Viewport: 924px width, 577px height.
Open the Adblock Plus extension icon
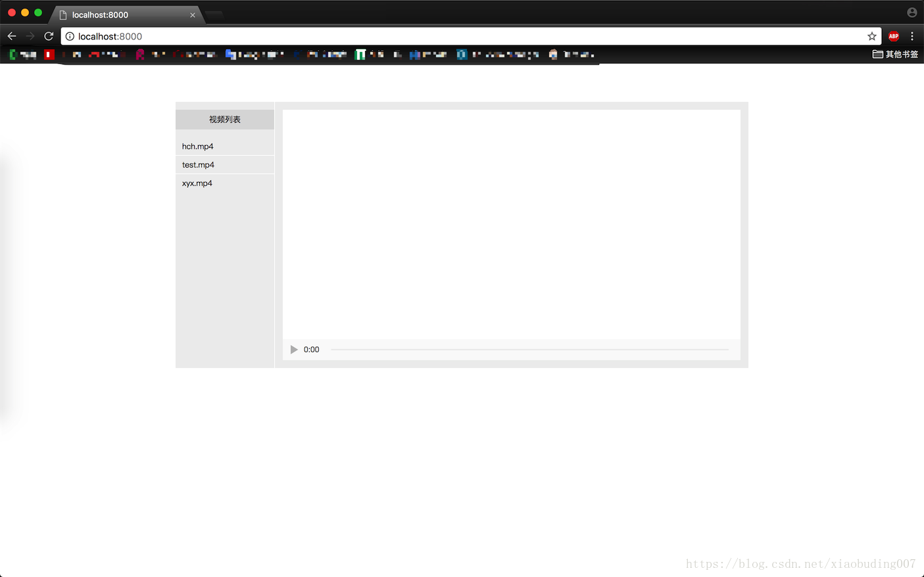[893, 36]
